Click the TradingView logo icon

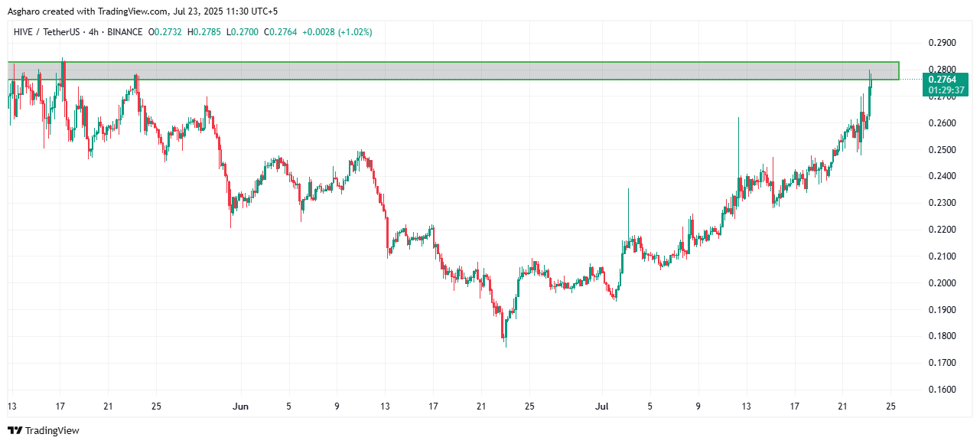tap(15, 431)
